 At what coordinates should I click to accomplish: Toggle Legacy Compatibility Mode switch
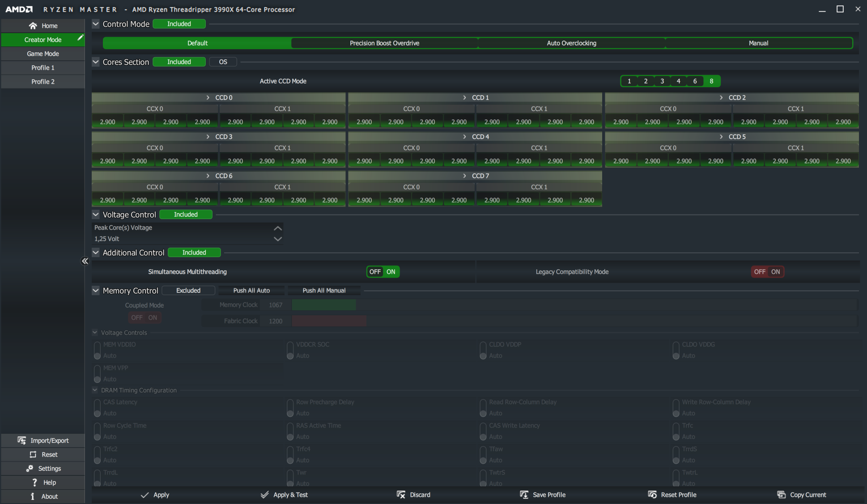click(767, 272)
